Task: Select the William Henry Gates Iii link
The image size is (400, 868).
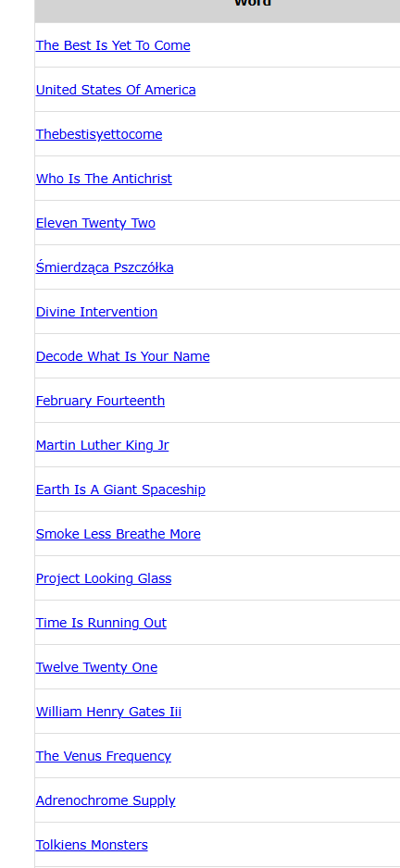Action: [108, 712]
